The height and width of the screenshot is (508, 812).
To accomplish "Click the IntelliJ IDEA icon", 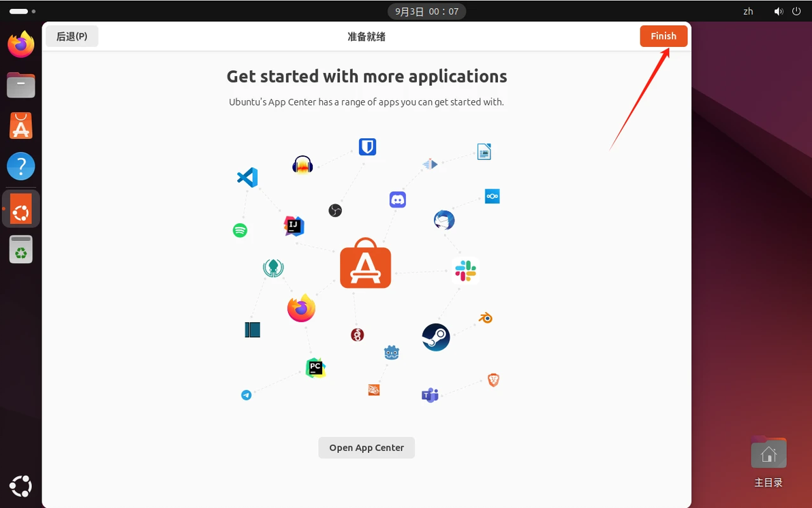I will (x=294, y=226).
